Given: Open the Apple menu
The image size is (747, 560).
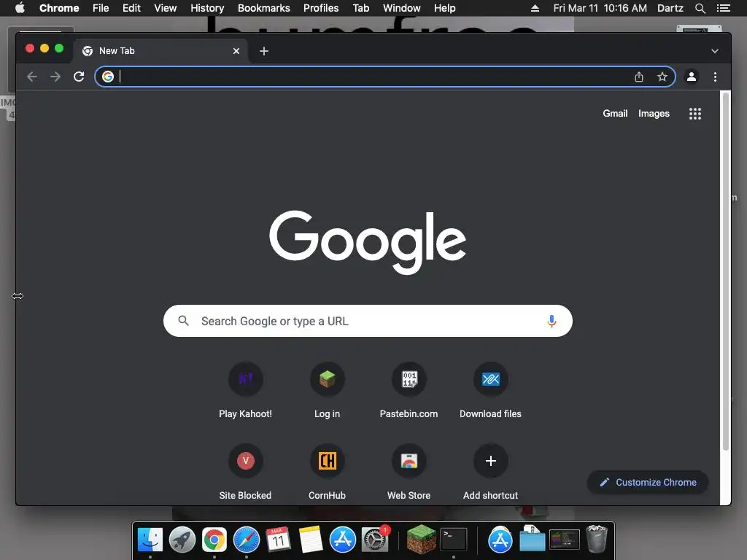Looking at the screenshot, I should point(20,8).
